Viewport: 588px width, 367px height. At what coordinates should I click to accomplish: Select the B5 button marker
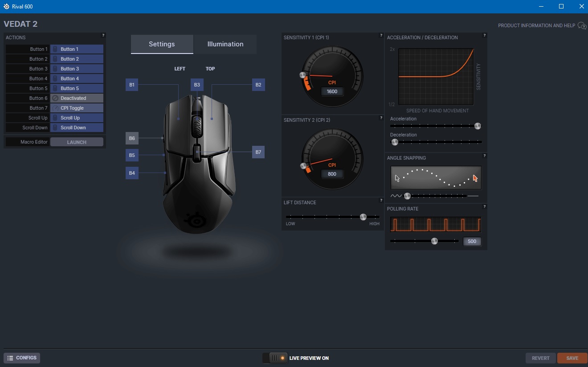(132, 155)
